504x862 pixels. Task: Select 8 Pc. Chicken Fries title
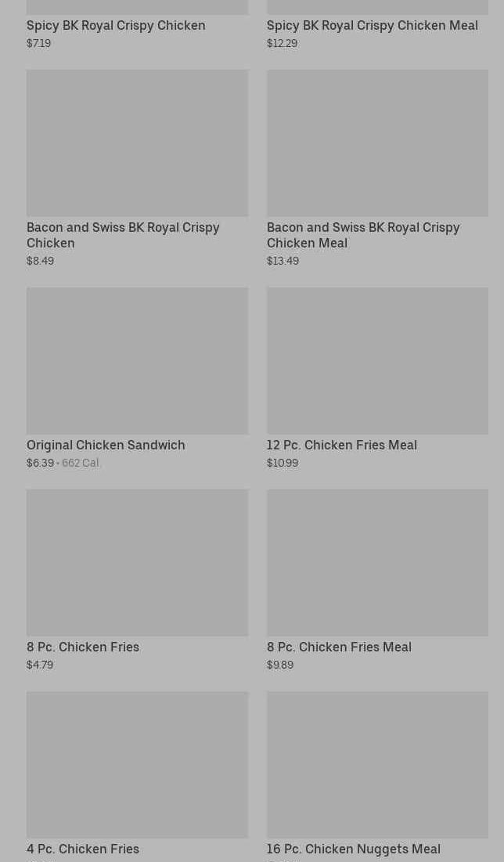(x=83, y=647)
